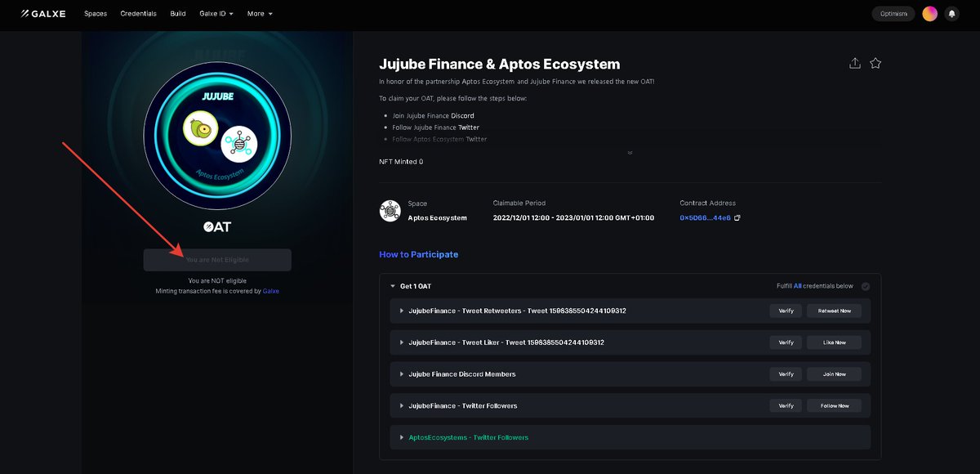Open the Galxe ID dropdown
This screenshot has width=980, height=474.
click(216, 13)
